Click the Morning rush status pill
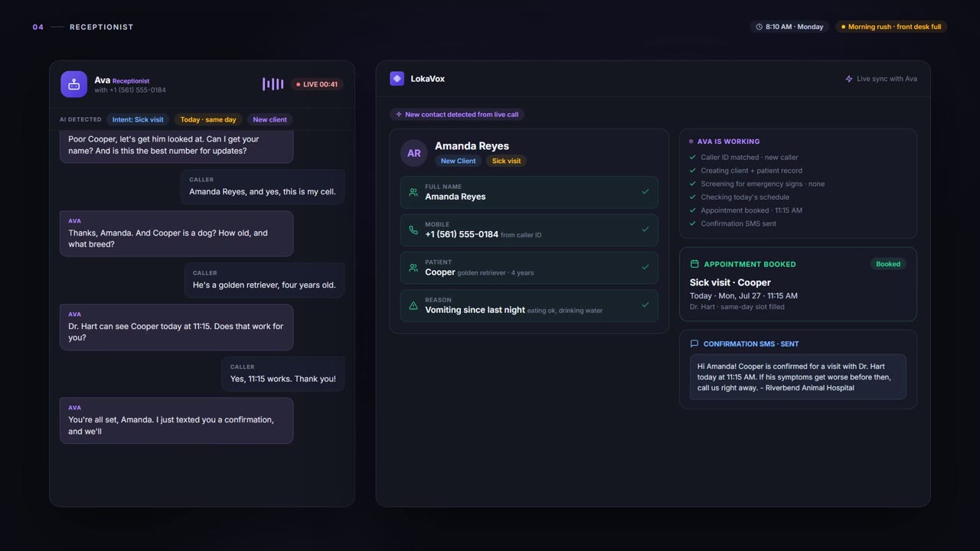This screenshot has height=551, width=980. pyautogui.click(x=891, y=27)
